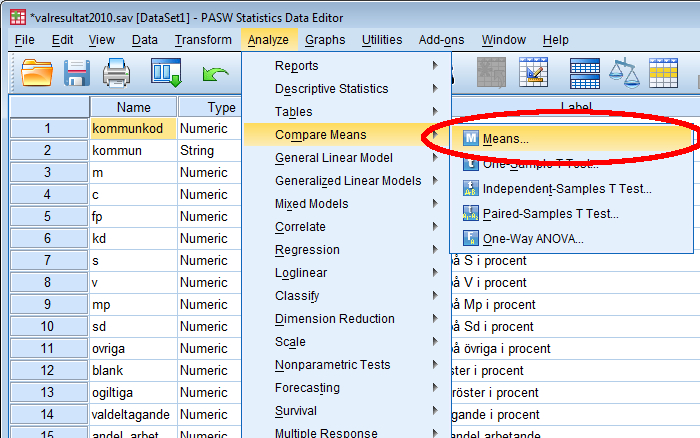Screen dimensions: 700x438
Task: Expand the Descriptive Statistics submenu
Action: pos(331,89)
